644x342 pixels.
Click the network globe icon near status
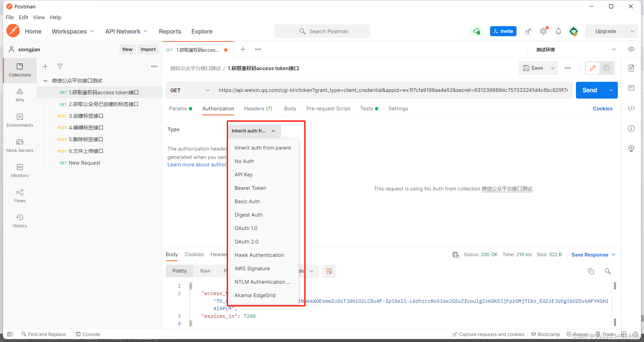[455, 255]
